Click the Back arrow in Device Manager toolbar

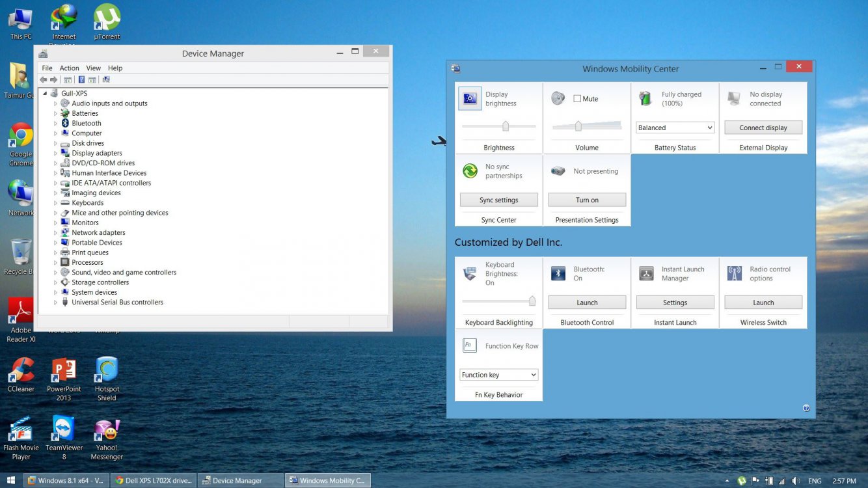coord(43,79)
